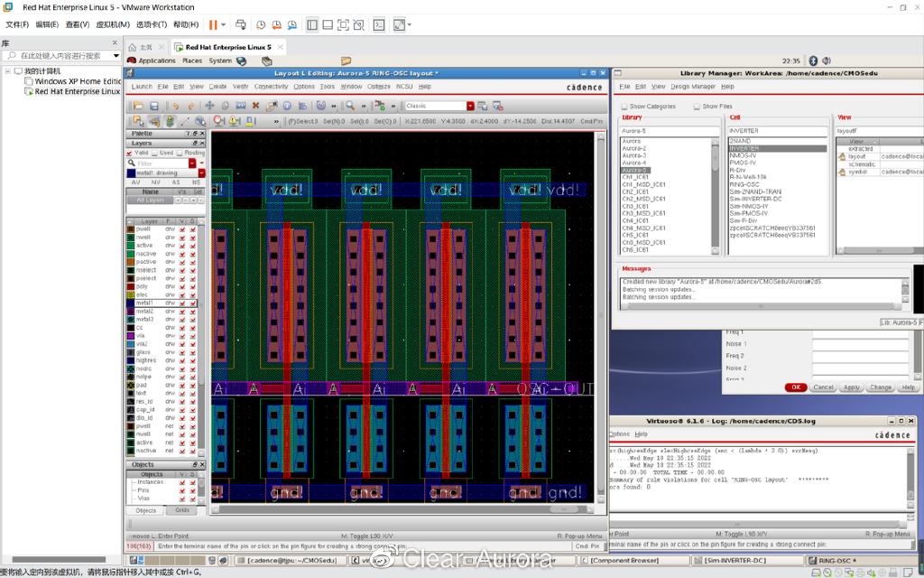Click the VMware revert snapshot icon
The image size is (924, 578).
coord(276,24)
